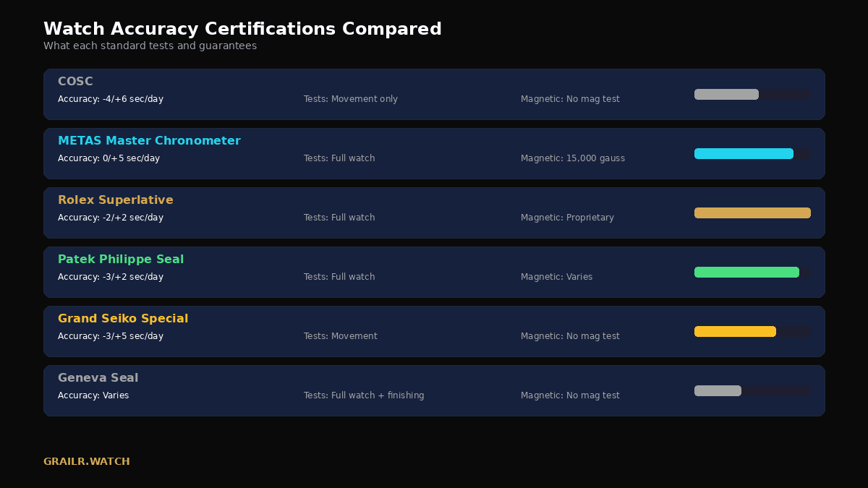The width and height of the screenshot is (868, 488).
Task: Select the METAS Master Chronometer title
Action: (149, 141)
